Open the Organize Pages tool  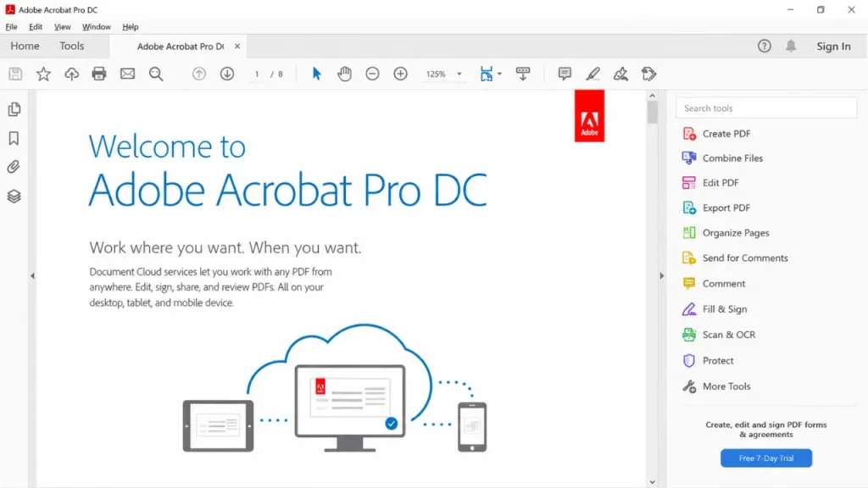click(x=726, y=233)
